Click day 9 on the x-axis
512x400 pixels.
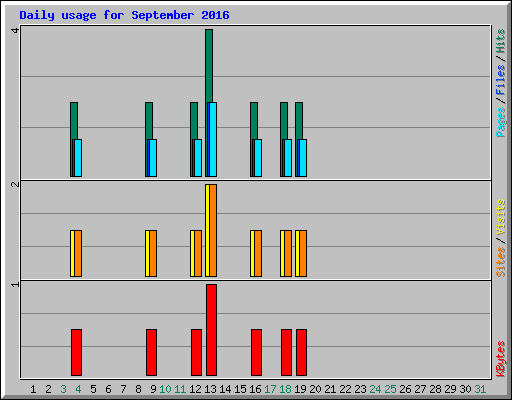point(153,389)
